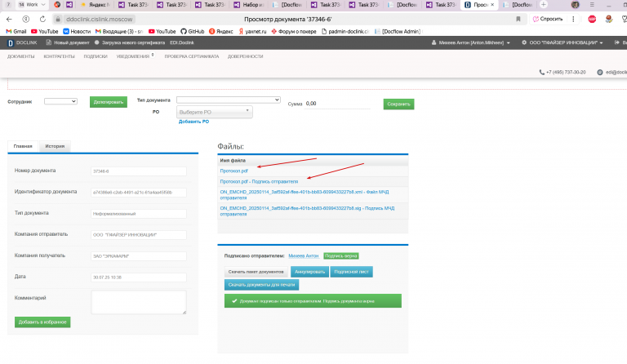Open the Gmail bookmark
627x364 pixels.
(16, 32)
